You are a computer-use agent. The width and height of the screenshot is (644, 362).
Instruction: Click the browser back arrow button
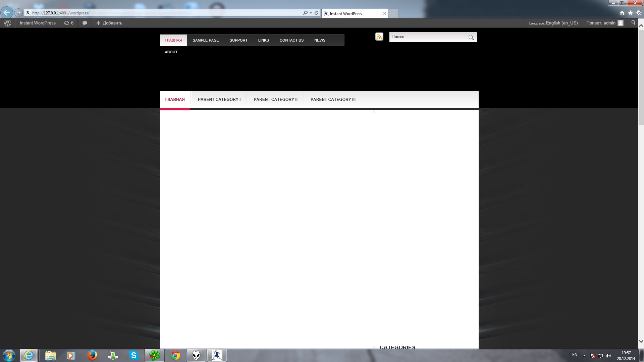7,13
